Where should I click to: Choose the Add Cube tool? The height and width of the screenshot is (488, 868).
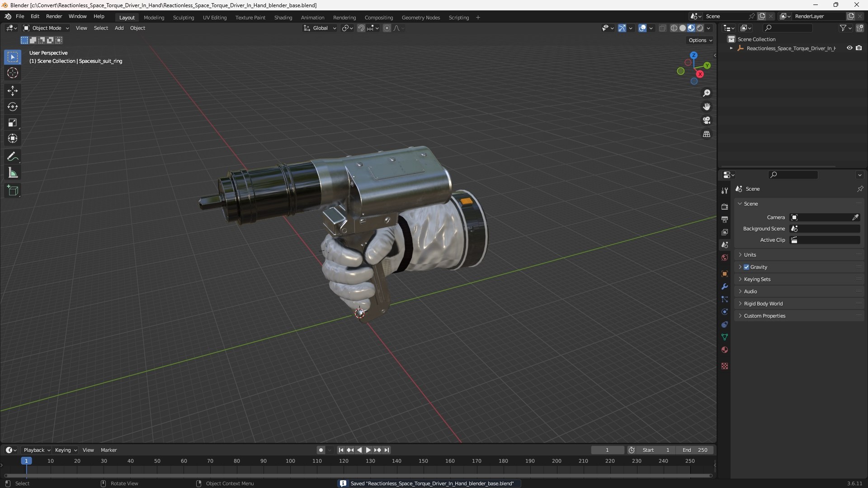click(13, 191)
